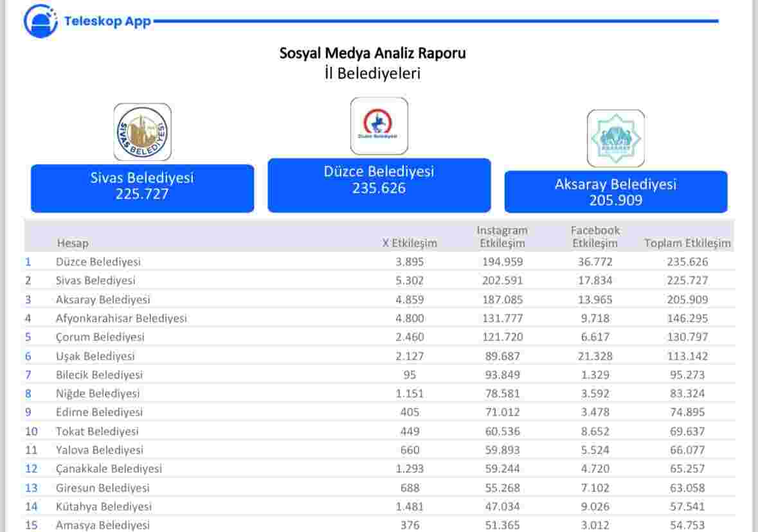758x532 pixels.
Task: Click rank number 5 in the table
Action: [x=28, y=337]
